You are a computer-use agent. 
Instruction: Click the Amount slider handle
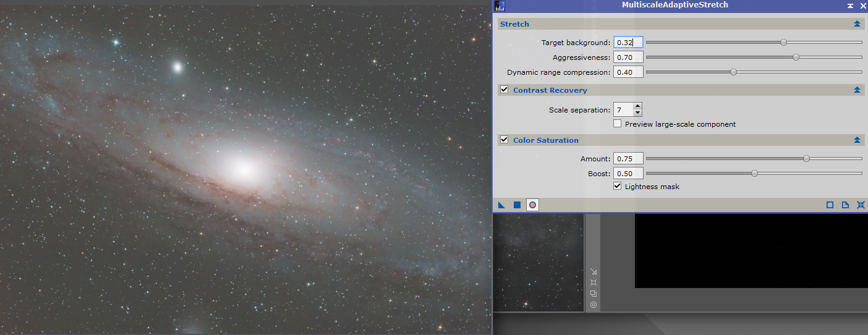[806, 158]
